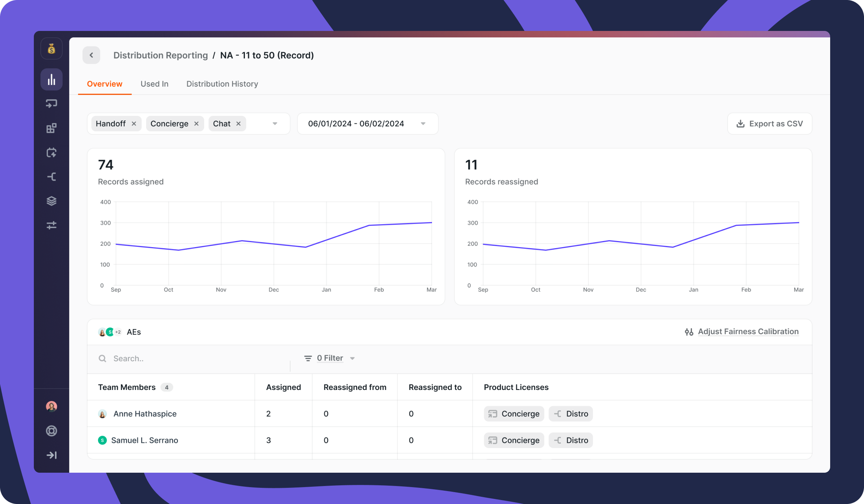Click the 74 Records assigned value
The height and width of the screenshot is (504, 864).
point(105,165)
